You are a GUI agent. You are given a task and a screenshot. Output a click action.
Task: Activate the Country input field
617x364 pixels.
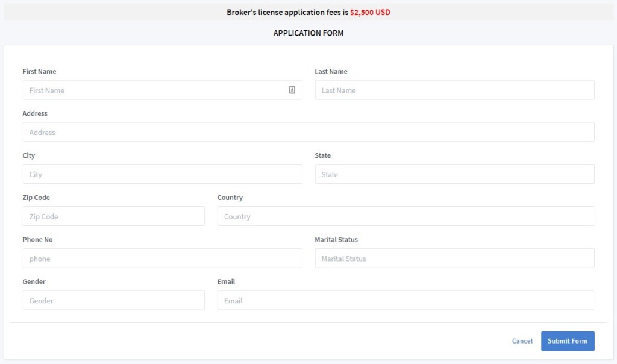[x=406, y=216]
